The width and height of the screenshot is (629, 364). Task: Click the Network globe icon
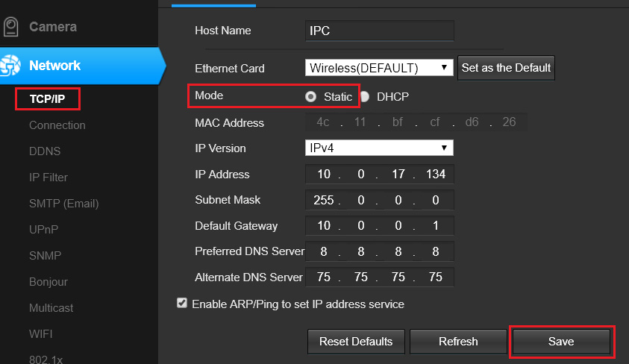10,66
